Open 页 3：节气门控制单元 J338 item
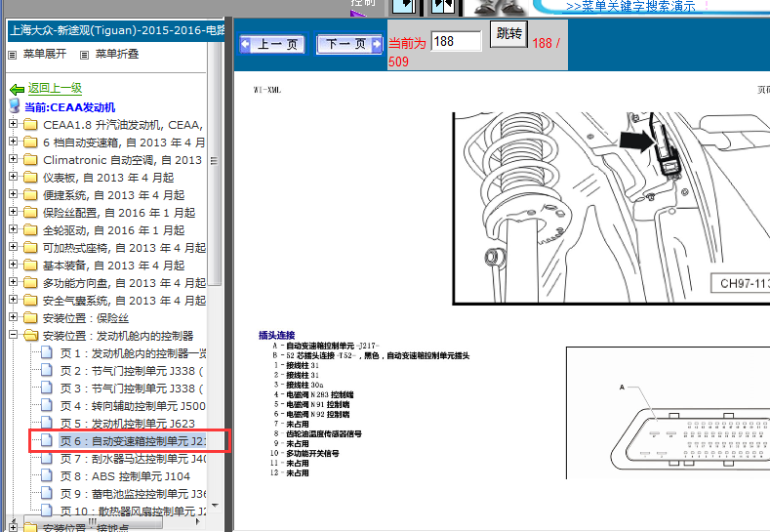 pos(132,389)
